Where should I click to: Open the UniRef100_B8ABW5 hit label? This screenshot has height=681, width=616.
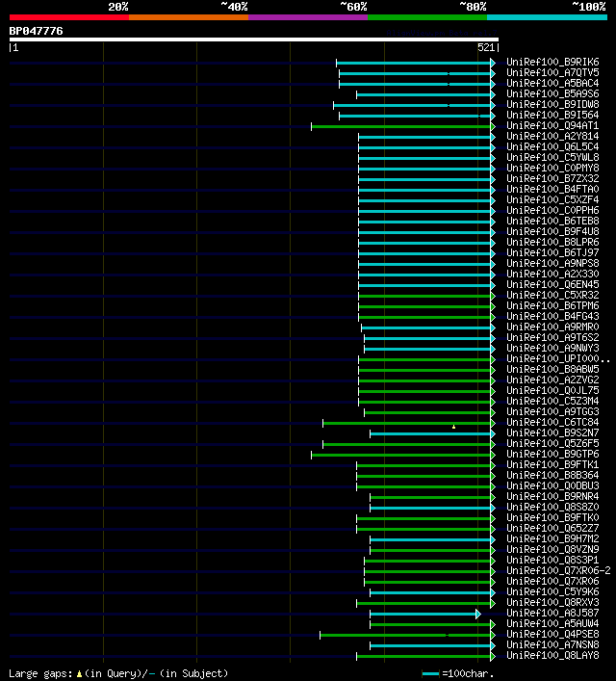tap(552, 369)
